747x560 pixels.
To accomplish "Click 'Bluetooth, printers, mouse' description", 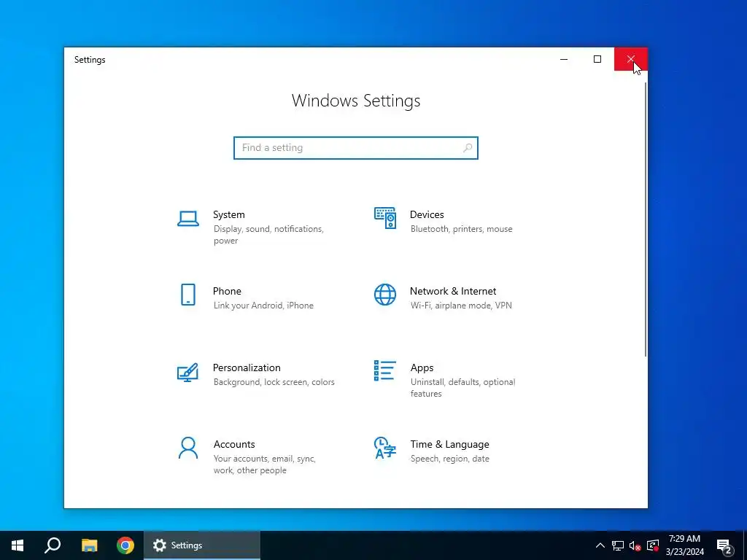I will point(462,229).
